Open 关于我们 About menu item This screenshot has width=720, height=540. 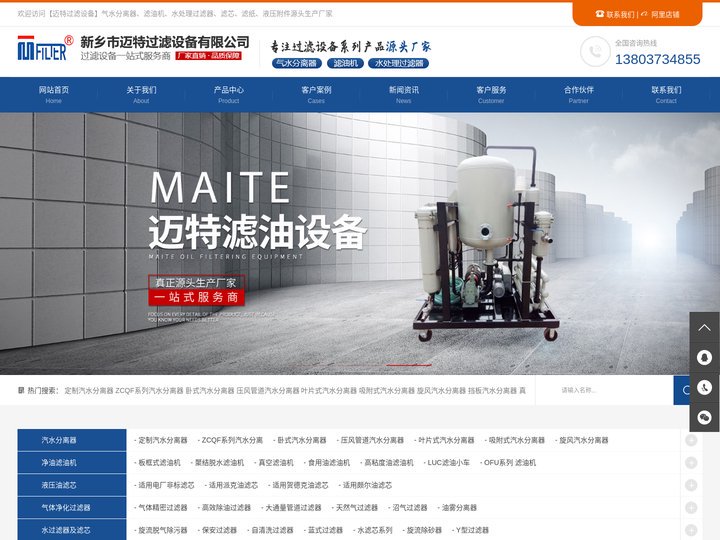pyautogui.click(x=141, y=95)
